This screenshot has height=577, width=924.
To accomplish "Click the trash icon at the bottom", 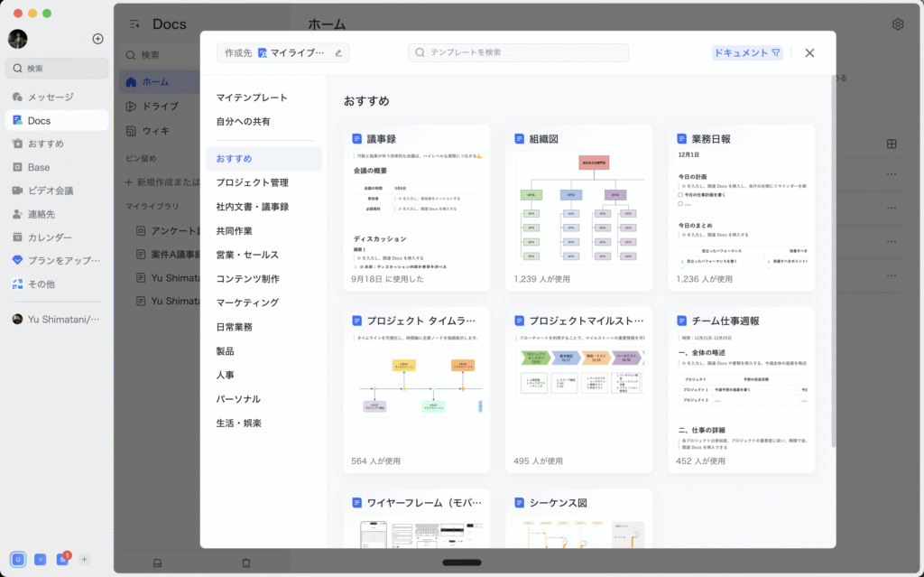I will [x=245, y=563].
